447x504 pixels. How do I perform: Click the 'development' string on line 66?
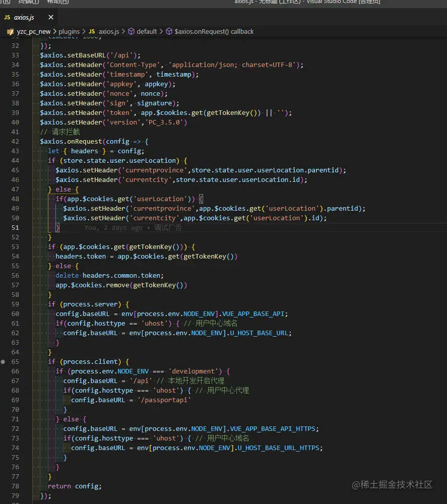193,371
